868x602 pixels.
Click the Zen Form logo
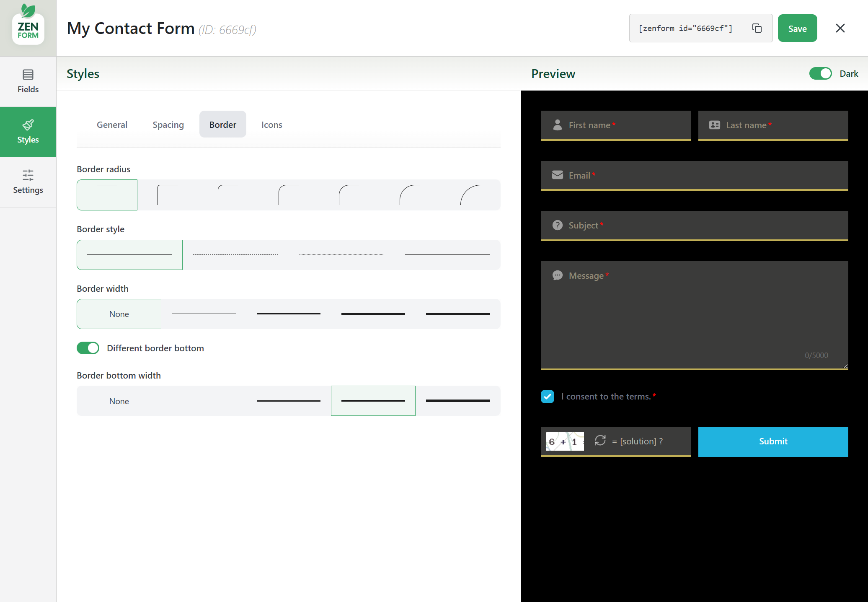click(28, 25)
